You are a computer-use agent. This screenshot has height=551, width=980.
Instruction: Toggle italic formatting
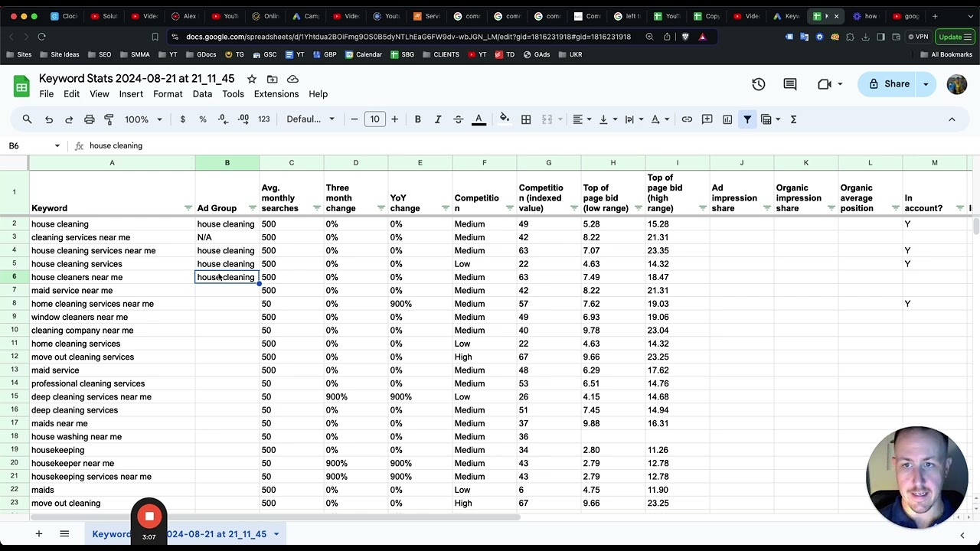[x=438, y=119]
